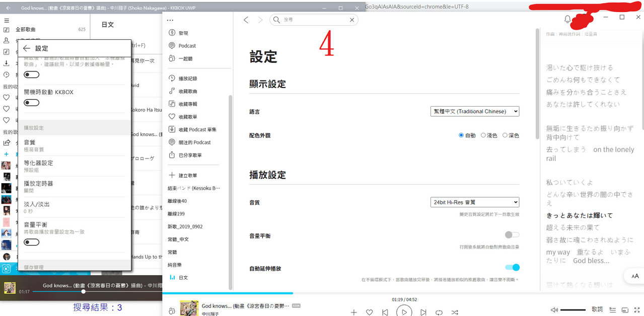Viewport: 644px width, 316px height.
Task: Click the volume slider in player bar
Action: [x=573, y=309]
